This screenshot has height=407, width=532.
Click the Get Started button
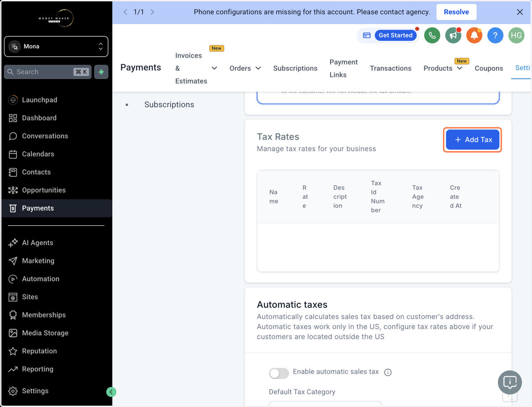pyautogui.click(x=395, y=35)
